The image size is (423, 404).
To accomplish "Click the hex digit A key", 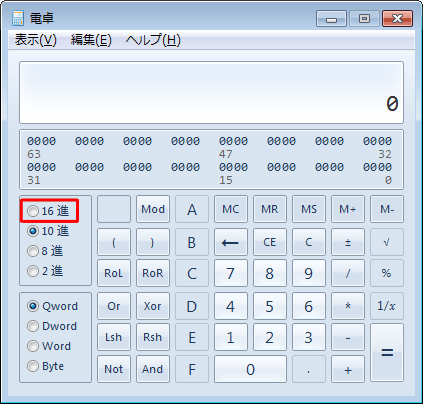I will tap(192, 209).
